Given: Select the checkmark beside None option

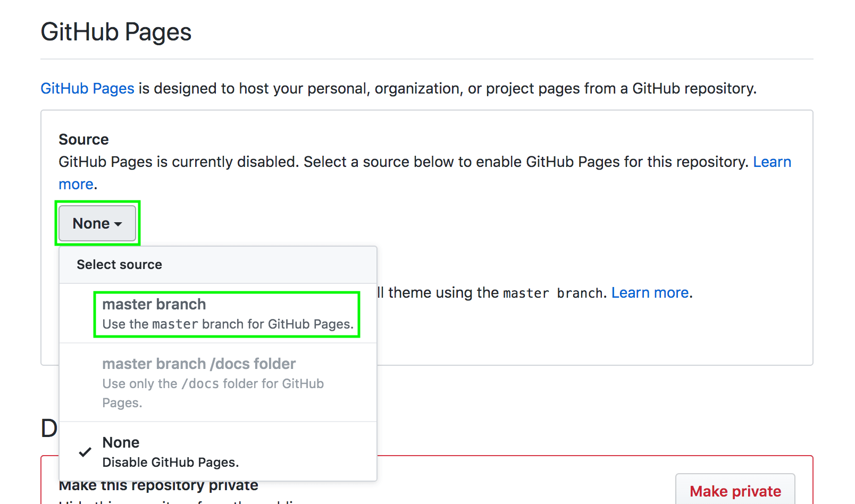Looking at the screenshot, I should [x=84, y=452].
